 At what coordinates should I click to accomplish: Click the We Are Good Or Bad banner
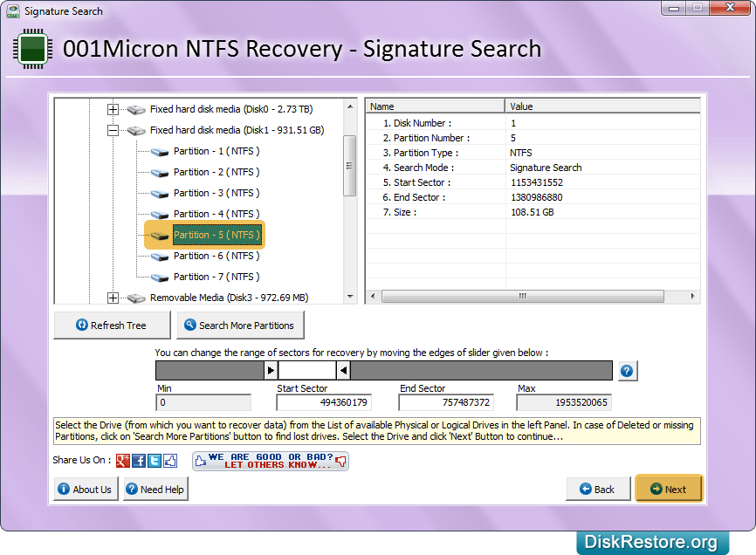(x=271, y=461)
